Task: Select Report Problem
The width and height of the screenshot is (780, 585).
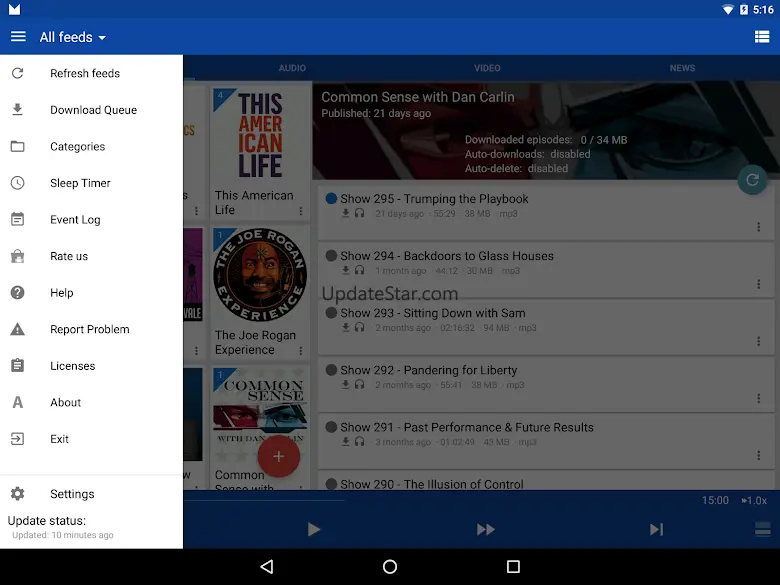Action: 92,329
